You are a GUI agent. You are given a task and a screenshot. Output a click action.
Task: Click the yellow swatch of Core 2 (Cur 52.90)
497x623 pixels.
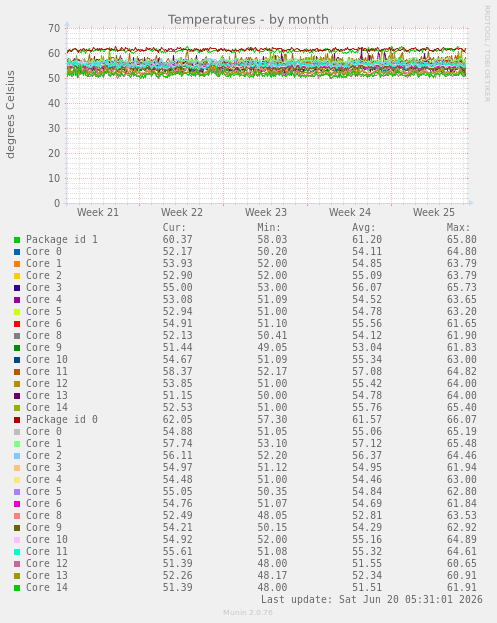pyautogui.click(x=17, y=276)
